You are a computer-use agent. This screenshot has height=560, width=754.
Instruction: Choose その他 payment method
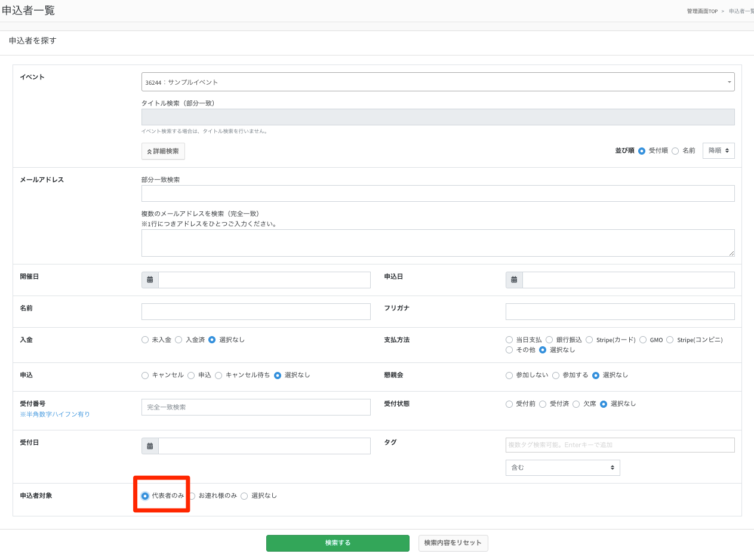pyautogui.click(x=509, y=350)
